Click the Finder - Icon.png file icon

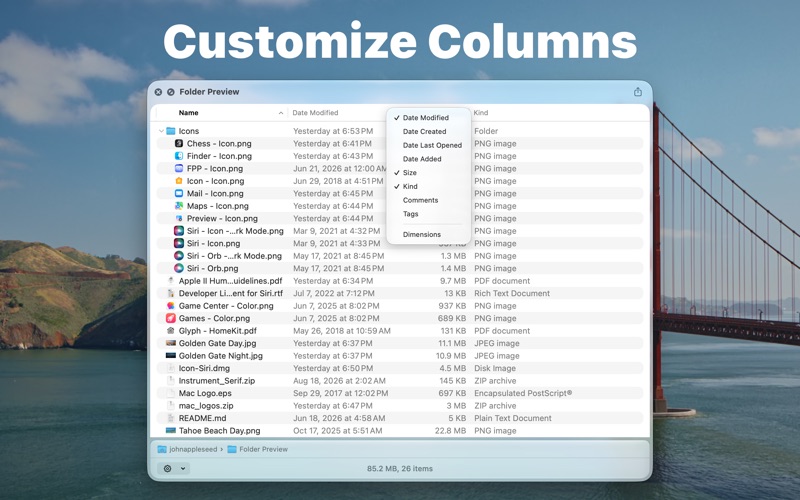point(179,156)
